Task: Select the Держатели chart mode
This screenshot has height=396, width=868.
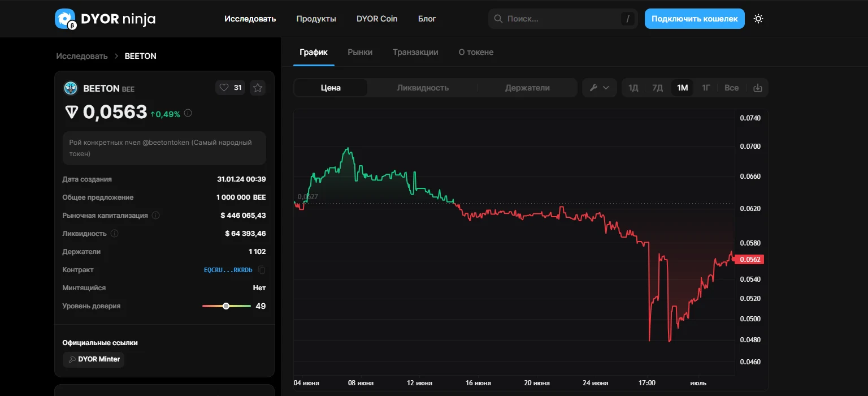Action: pos(527,88)
